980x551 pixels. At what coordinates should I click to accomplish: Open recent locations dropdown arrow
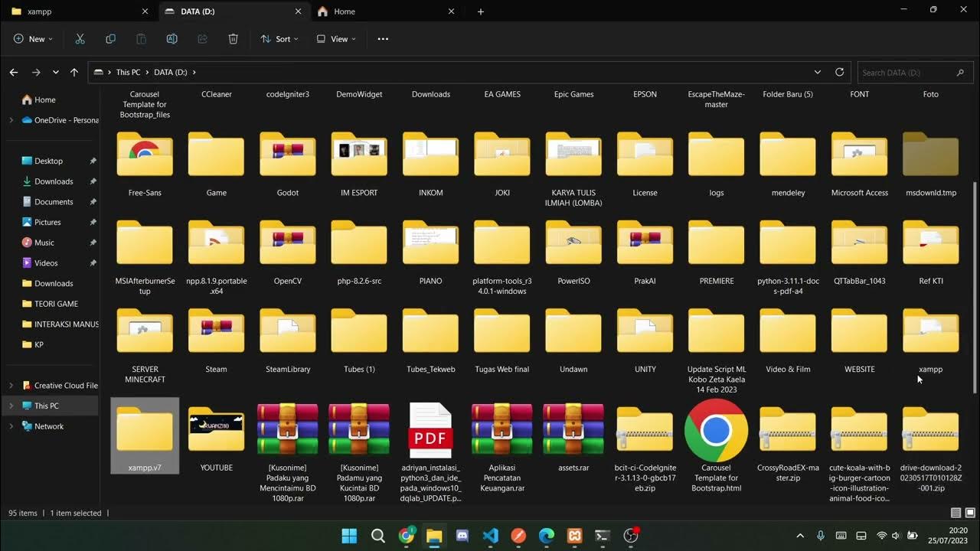tap(56, 72)
